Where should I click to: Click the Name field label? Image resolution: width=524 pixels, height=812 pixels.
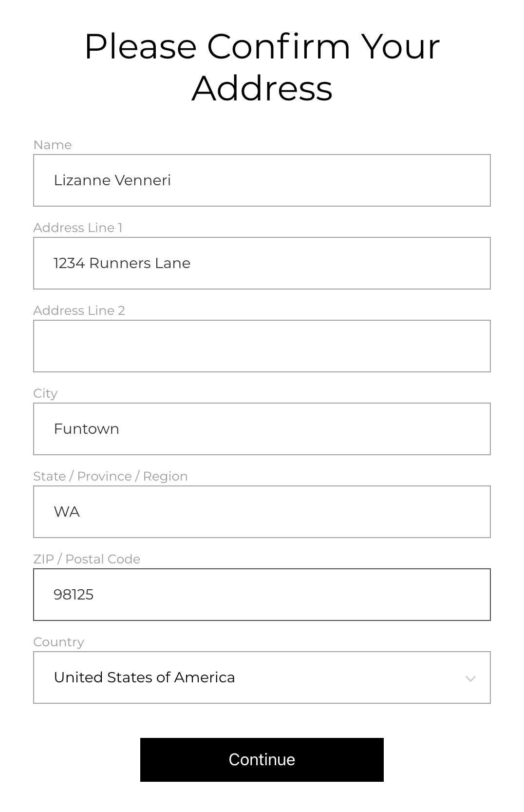point(53,145)
